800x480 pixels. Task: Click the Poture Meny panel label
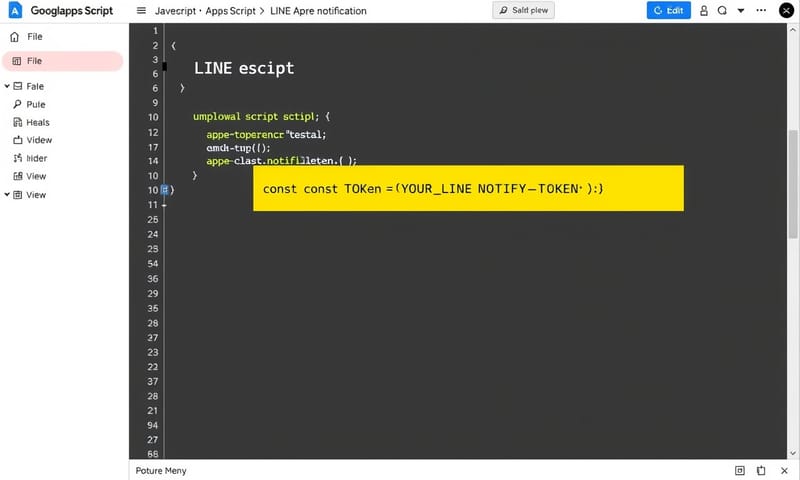pyautogui.click(x=161, y=471)
